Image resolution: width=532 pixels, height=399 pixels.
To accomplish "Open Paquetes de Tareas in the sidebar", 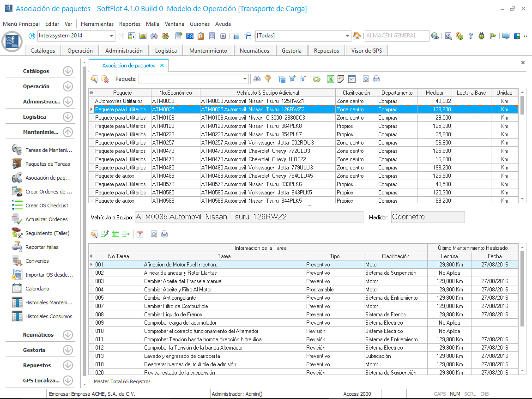I will tap(48, 164).
